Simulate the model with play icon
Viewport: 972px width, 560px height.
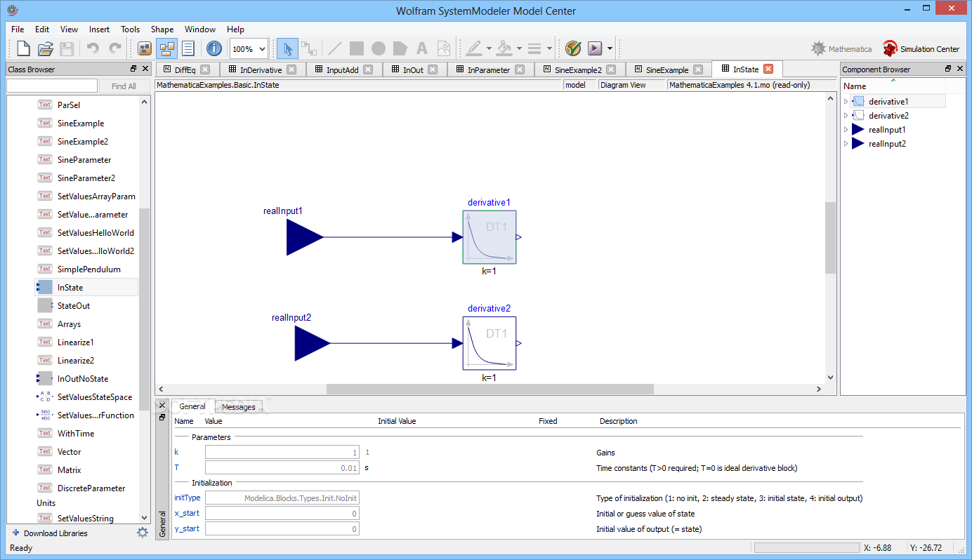596,48
